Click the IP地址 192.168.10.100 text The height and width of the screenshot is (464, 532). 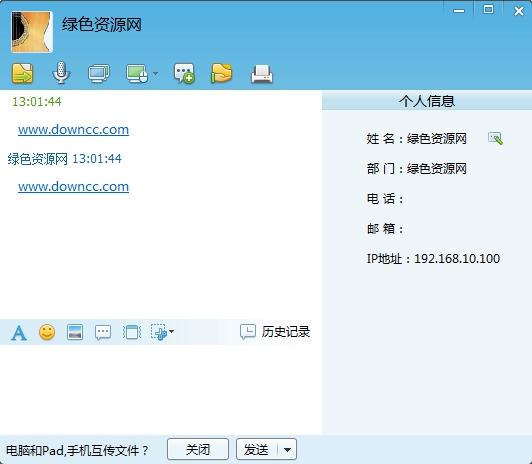click(x=433, y=259)
